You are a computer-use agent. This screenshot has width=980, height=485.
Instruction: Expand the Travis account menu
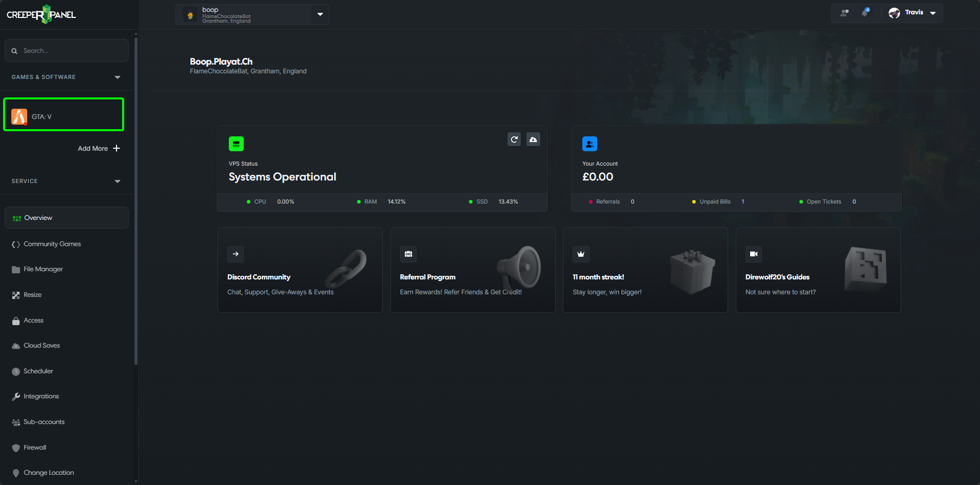coord(933,13)
